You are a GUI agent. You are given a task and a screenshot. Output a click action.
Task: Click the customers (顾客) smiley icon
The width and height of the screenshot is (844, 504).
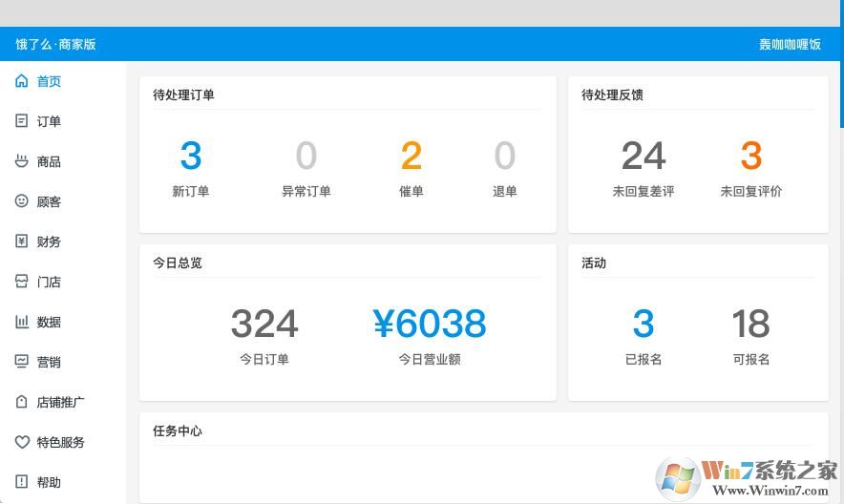(x=22, y=201)
